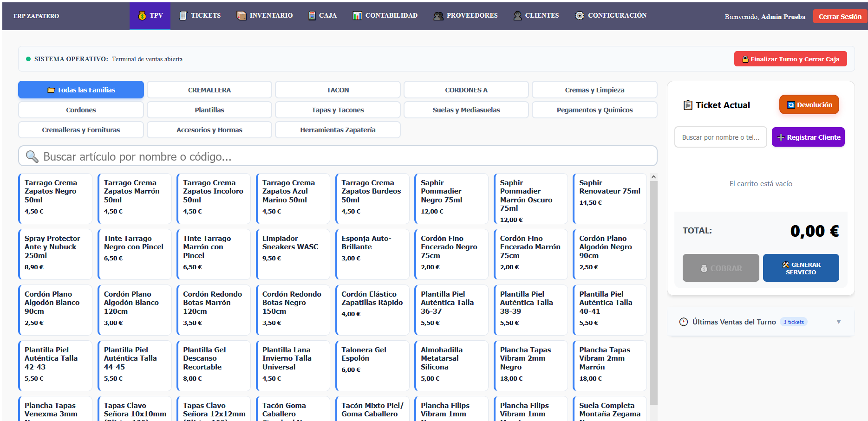Add Tarrago Crema Zapatos Negro 50ml
The width and height of the screenshot is (868, 421).
[x=55, y=199]
